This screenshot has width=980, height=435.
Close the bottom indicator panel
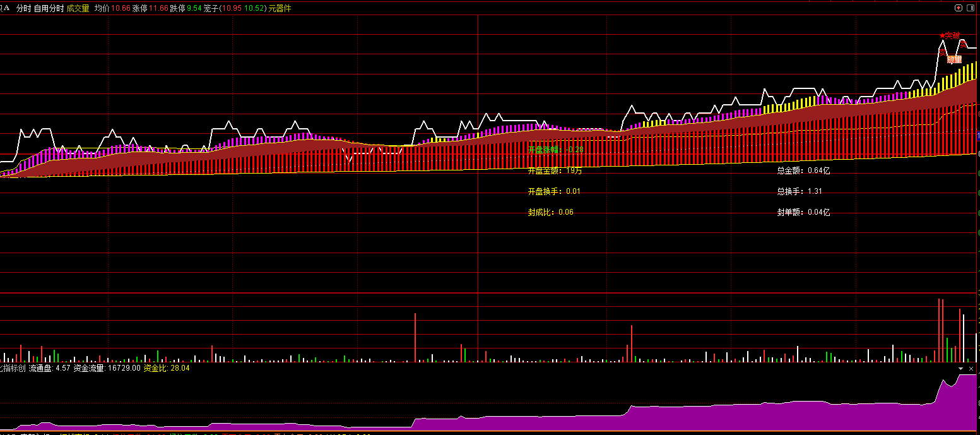971,368
